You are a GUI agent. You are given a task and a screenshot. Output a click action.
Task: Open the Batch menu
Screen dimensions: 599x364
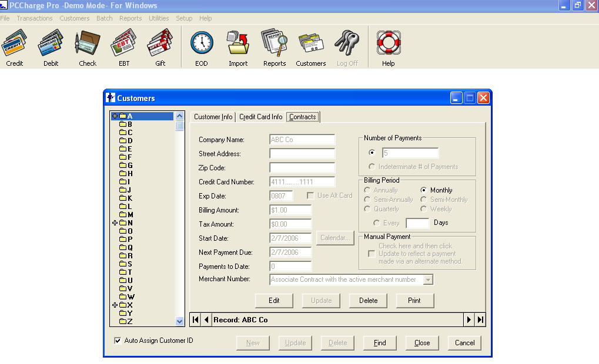click(104, 18)
